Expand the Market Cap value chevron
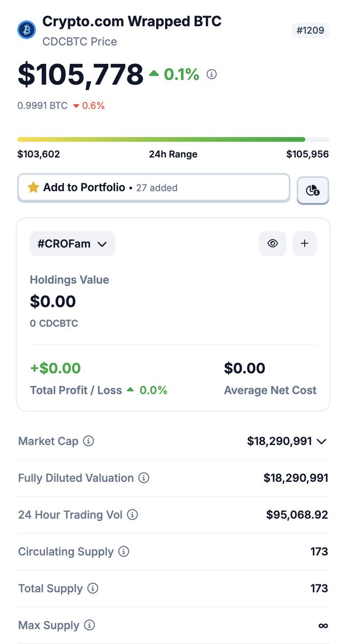346x644 pixels. (321, 441)
